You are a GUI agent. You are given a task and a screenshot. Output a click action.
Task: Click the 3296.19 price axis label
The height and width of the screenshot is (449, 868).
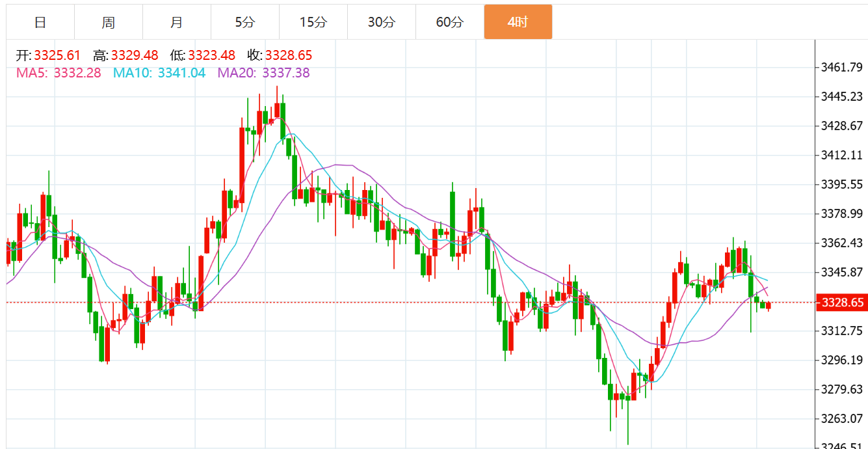842,360
